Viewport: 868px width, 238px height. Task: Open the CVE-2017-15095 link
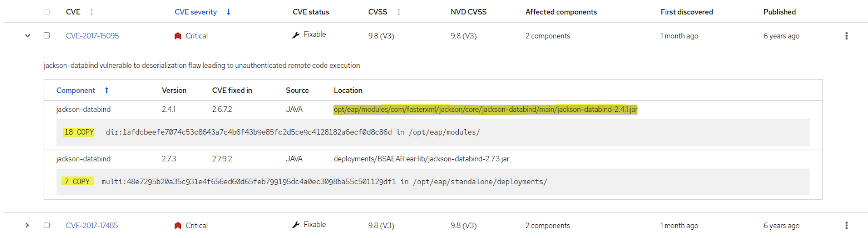tap(92, 36)
